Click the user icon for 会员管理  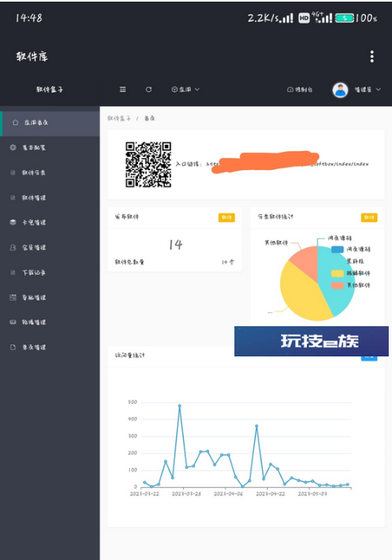(13, 247)
